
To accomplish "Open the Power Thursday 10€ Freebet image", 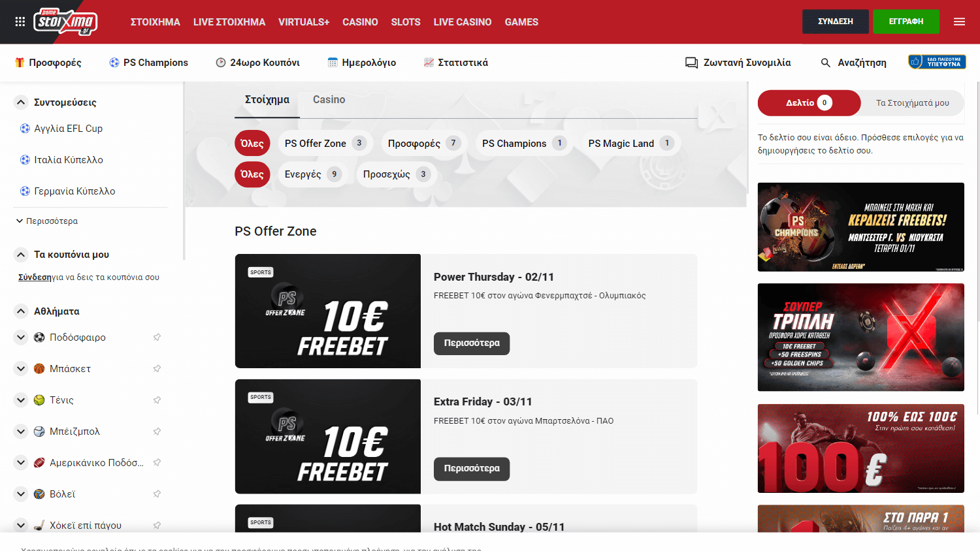I will [328, 311].
